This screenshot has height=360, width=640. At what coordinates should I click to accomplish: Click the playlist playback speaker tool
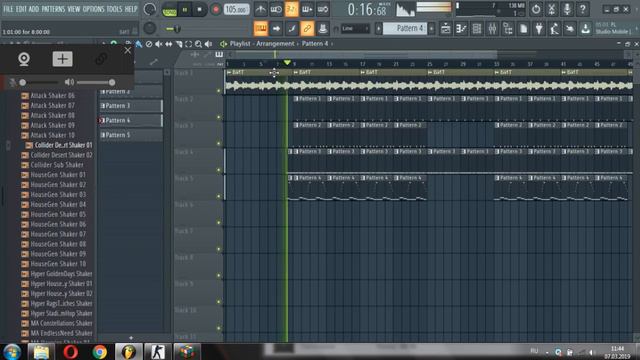209,44
